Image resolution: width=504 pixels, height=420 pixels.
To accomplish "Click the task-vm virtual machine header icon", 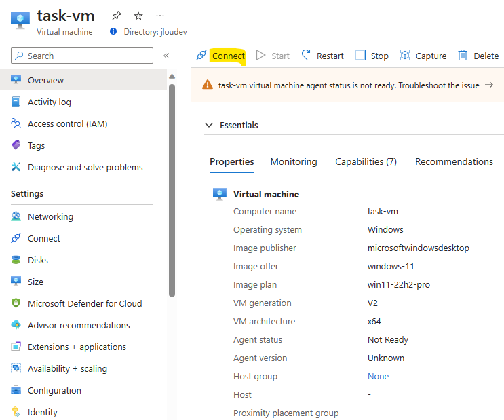I will click(20, 20).
